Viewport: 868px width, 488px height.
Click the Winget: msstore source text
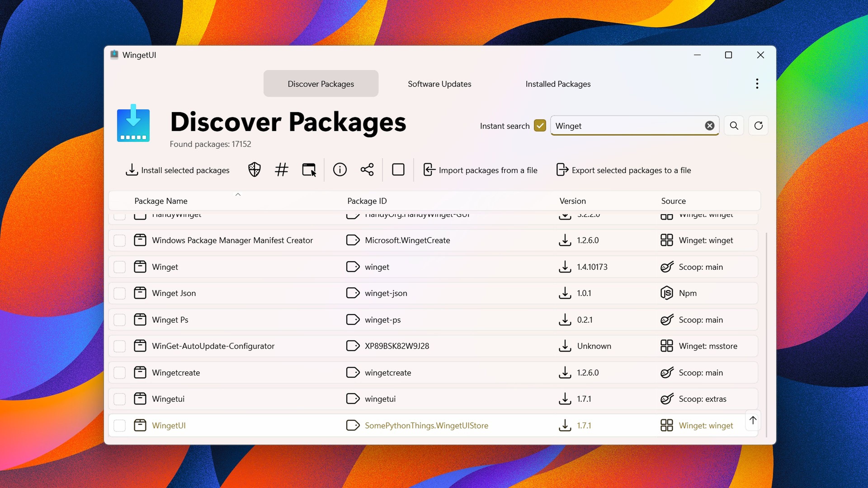(x=708, y=346)
